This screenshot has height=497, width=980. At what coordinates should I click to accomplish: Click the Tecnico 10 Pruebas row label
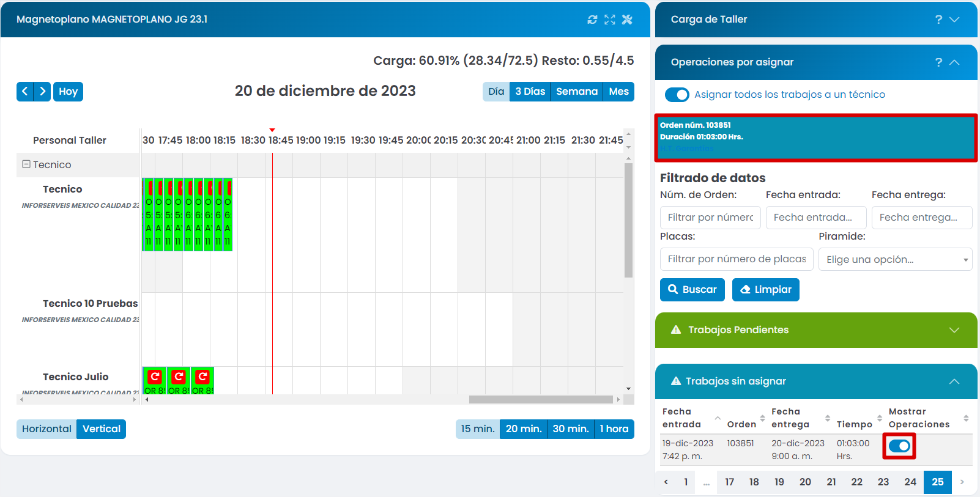[91, 304]
